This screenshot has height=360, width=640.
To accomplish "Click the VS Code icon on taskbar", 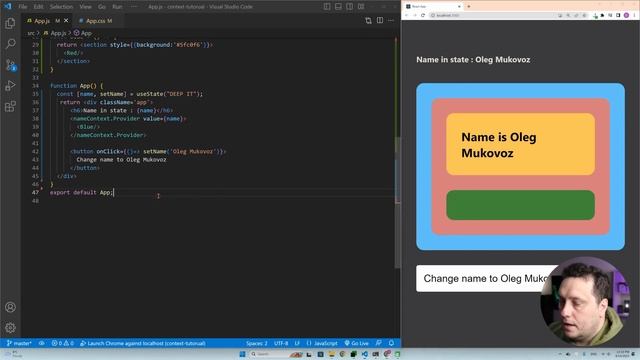I will click(x=364, y=354).
